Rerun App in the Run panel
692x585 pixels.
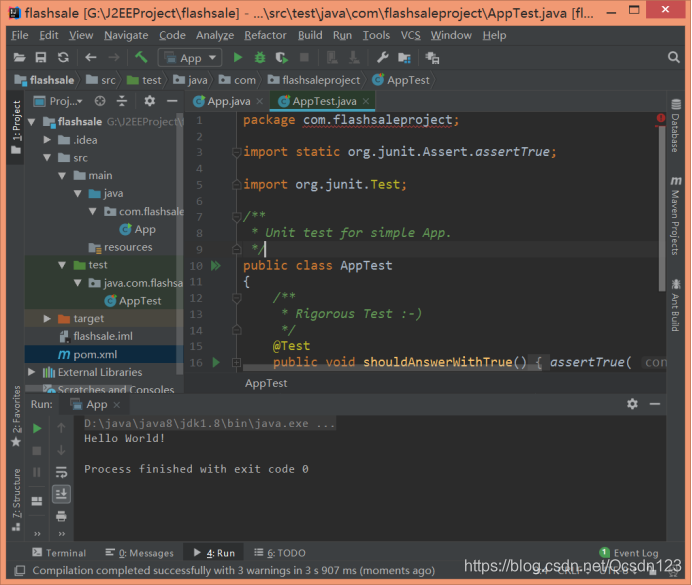pyautogui.click(x=37, y=428)
